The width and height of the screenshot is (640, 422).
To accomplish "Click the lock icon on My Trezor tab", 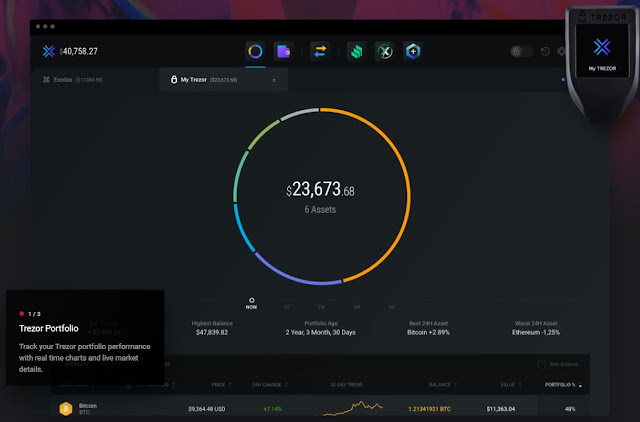I will point(174,79).
